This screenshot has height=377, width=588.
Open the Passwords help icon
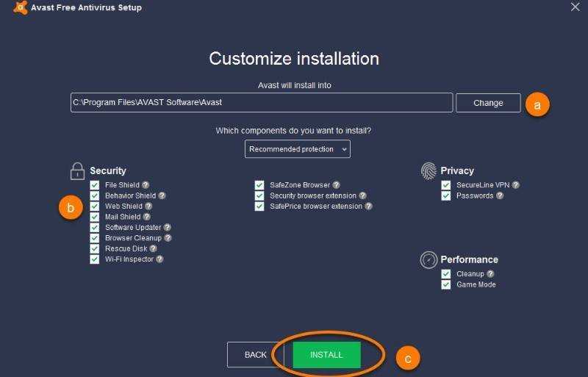click(500, 195)
